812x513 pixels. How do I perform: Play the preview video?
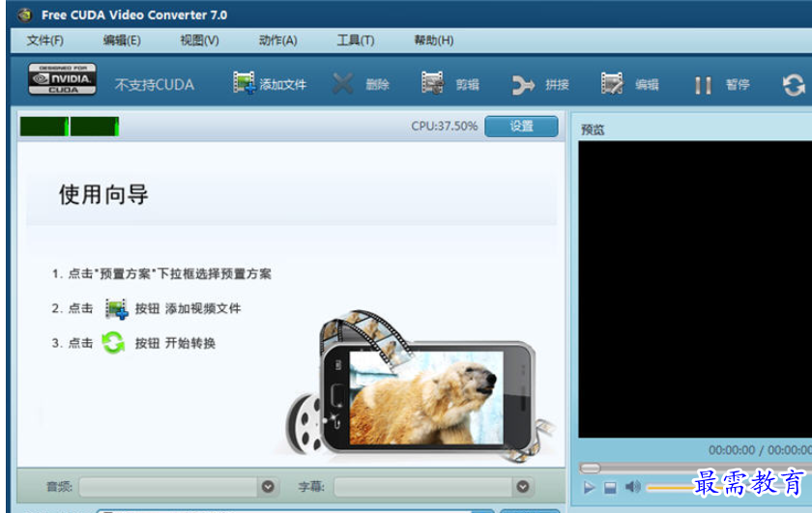589,488
